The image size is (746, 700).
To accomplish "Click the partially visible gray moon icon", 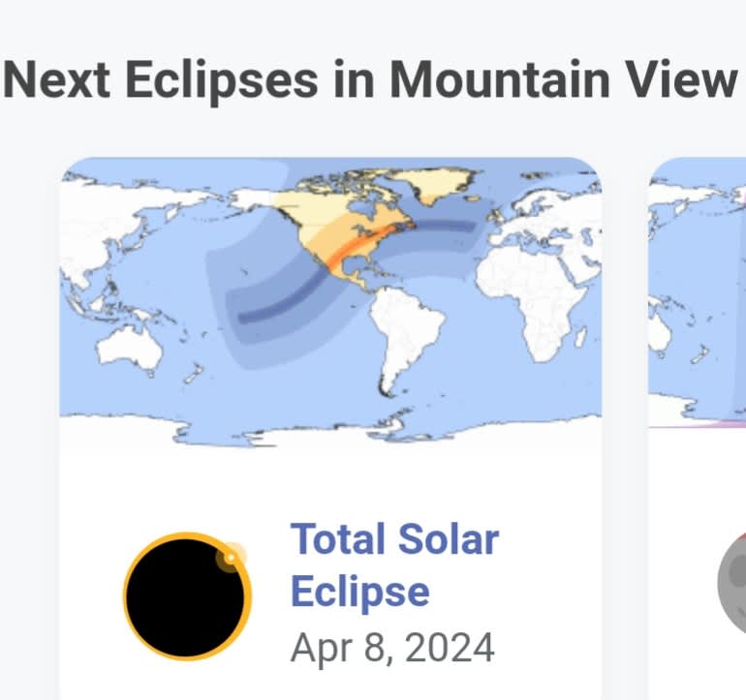I will coord(732,584).
